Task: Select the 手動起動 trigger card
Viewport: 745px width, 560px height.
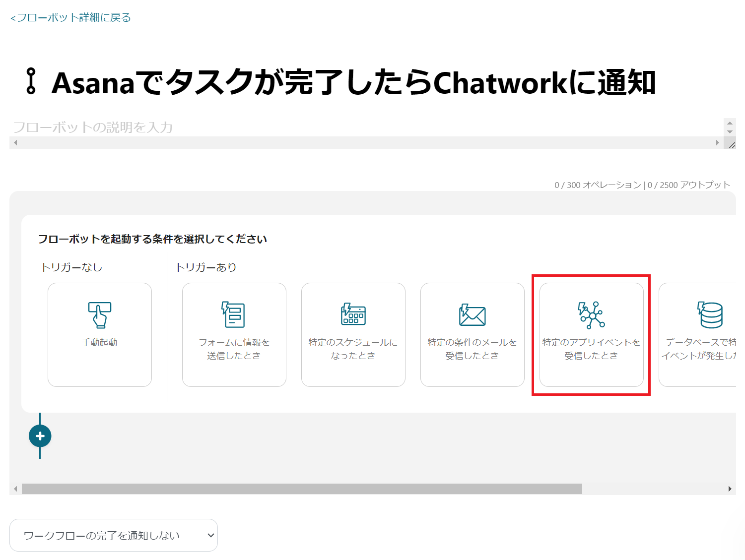Action: point(100,335)
